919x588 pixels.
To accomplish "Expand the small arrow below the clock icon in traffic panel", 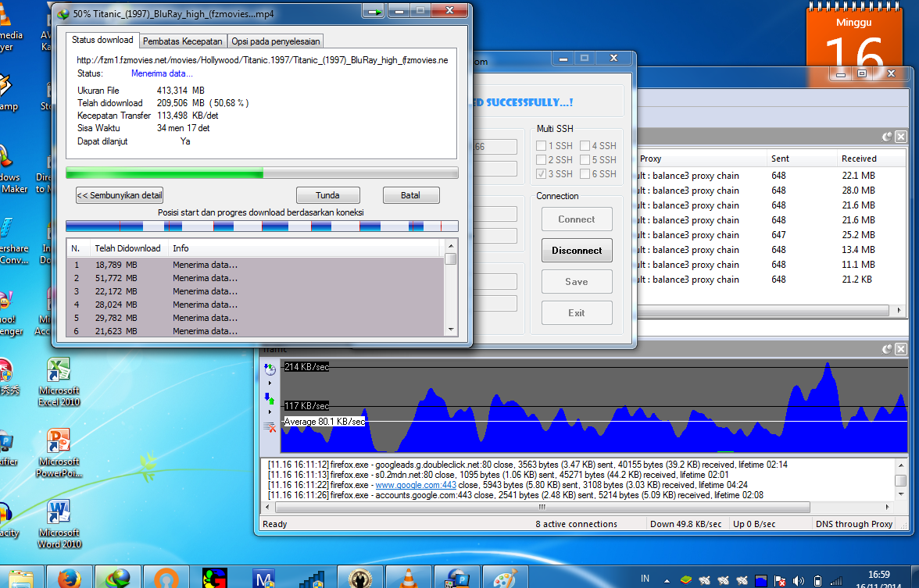I will tap(270, 383).
